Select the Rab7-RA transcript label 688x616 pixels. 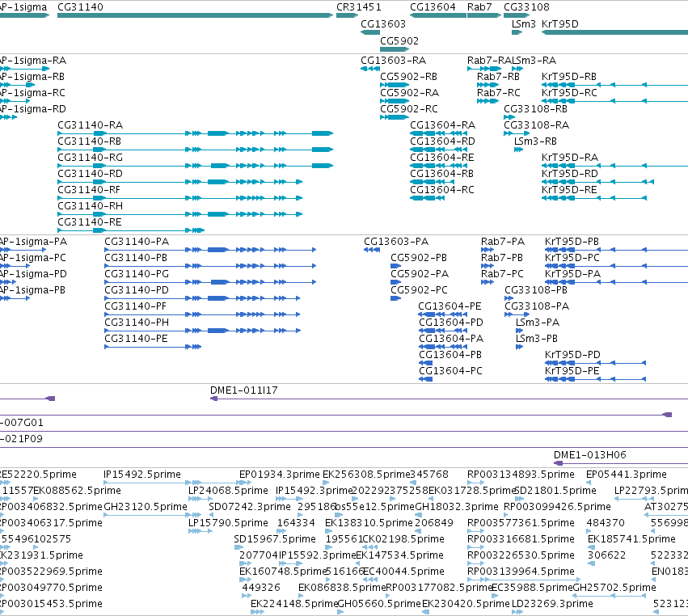(x=489, y=60)
